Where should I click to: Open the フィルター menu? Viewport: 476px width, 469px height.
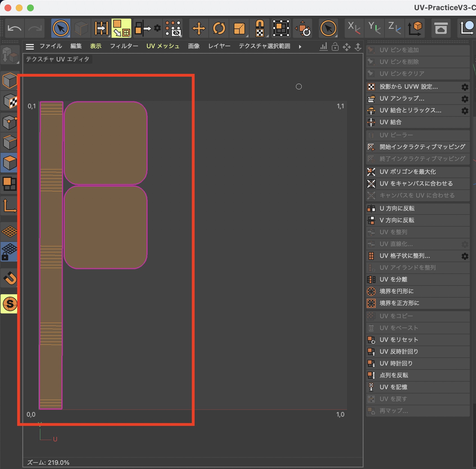[124, 46]
